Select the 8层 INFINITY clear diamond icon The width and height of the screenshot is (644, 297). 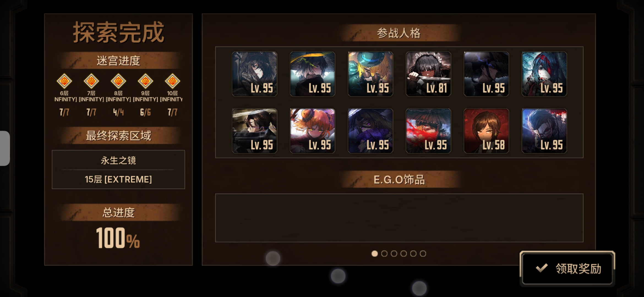(118, 81)
